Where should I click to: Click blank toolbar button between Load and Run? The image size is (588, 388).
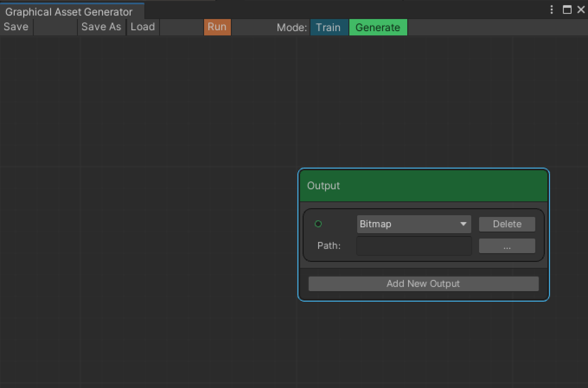click(x=181, y=27)
